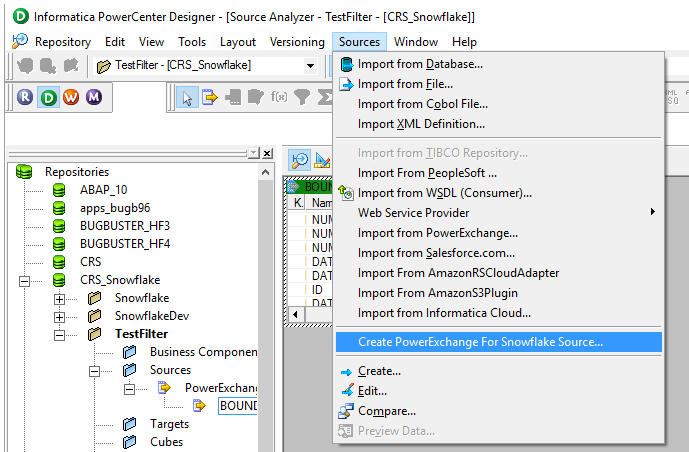
Task: Expand the SnowflakeDev folder
Action: (x=59, y=316)
